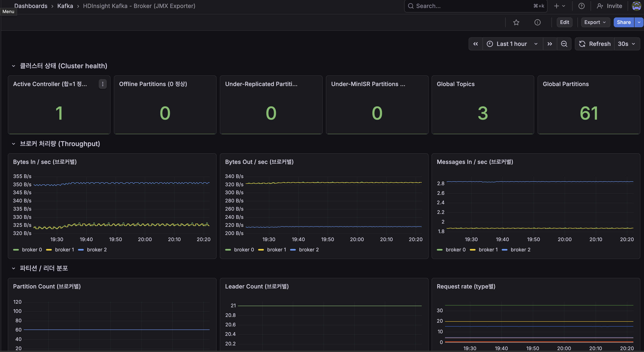
Task: Open dashboard info icon
Action: (538, 23)
